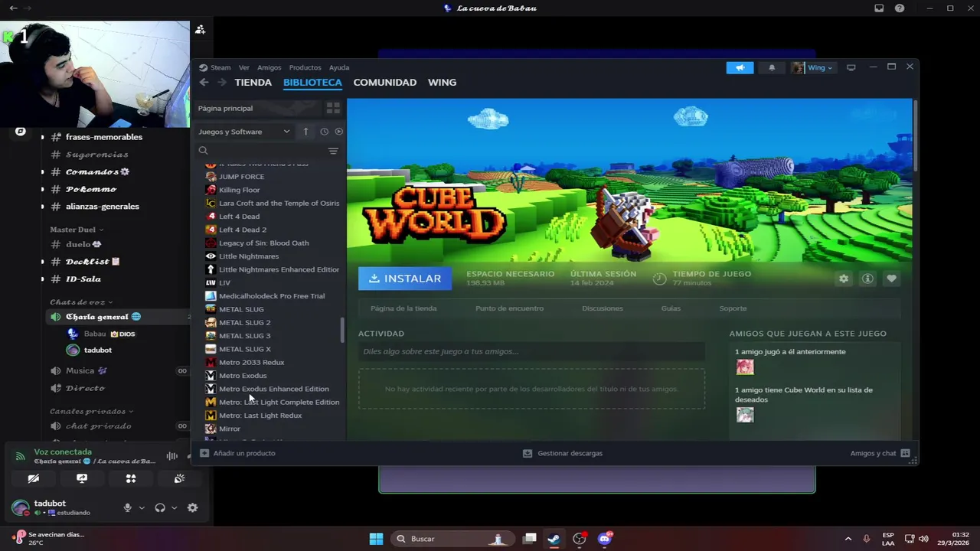
Task: Expand microphone input options arrow
Action: [142, 507]
